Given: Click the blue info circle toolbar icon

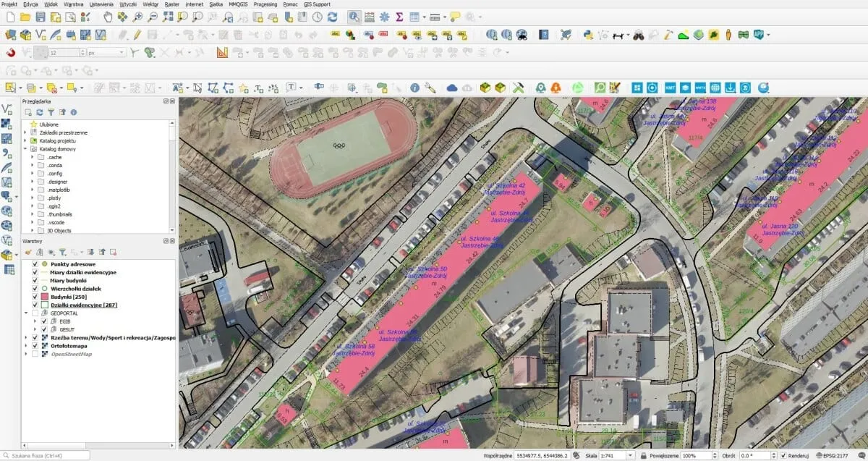Looking at the screenshot, I should pos(414,87).
